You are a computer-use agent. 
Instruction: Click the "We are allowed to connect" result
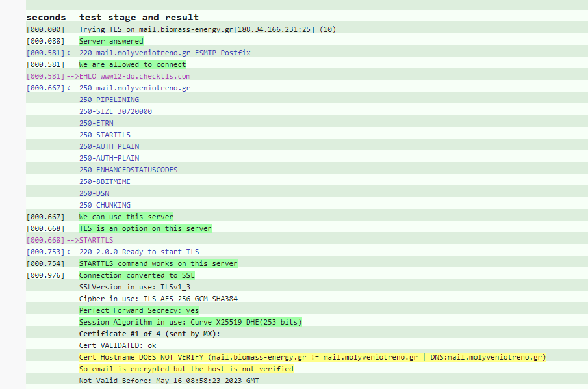(x=133, y=64)
